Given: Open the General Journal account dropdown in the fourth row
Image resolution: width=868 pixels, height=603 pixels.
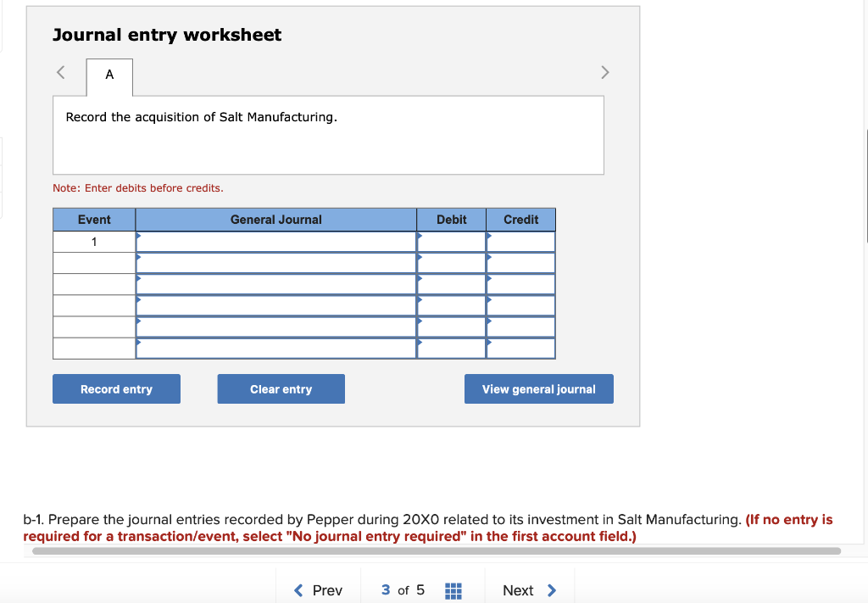Looking at the screenshot, I should (x=275, y=305).
